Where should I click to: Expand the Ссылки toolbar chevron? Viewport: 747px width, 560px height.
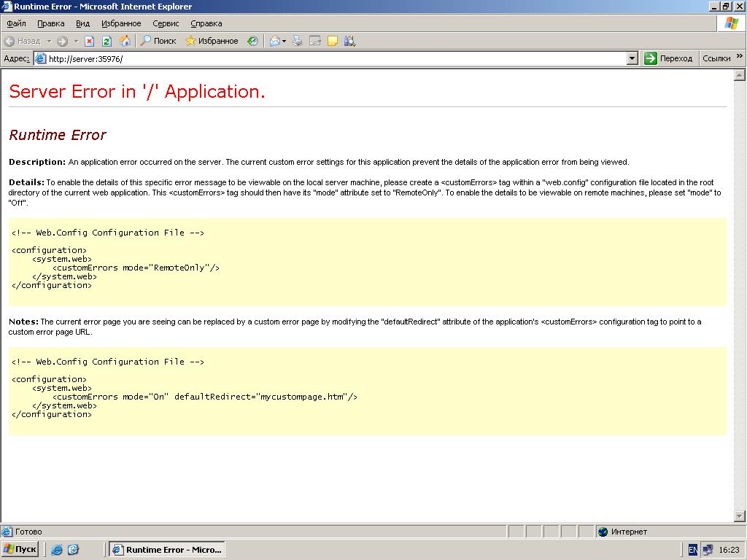pos(740,56)
